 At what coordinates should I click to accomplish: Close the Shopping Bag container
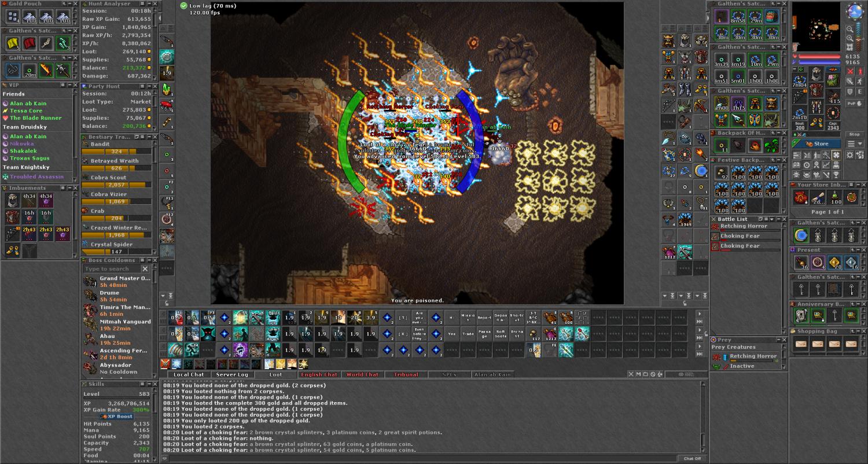coord(864,331)
